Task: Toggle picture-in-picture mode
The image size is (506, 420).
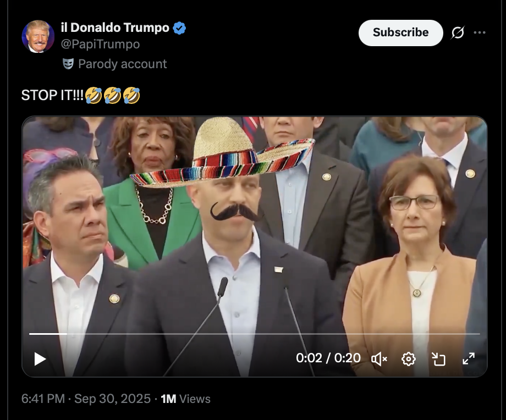Action: (x=438, y=359)
